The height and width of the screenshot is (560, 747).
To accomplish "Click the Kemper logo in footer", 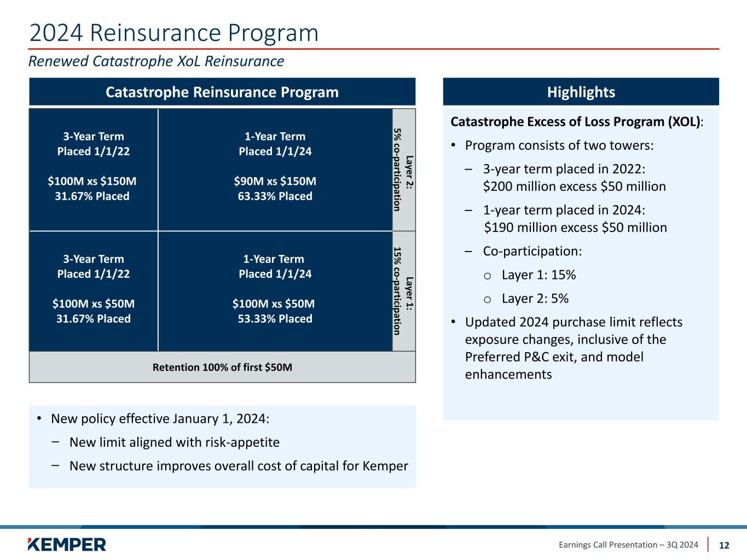I will coord(67,544).
